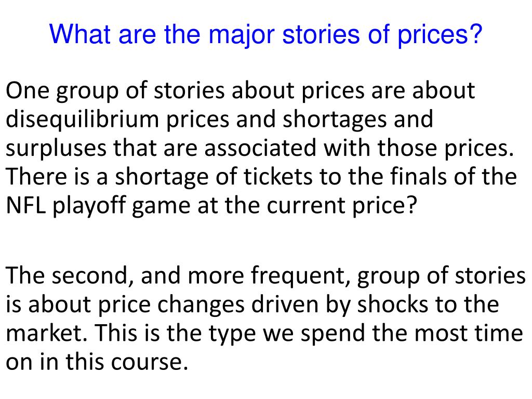This screenshot has width=532, height=399.
Task: Click the word "stories" in the title
Action: point(321,35)
